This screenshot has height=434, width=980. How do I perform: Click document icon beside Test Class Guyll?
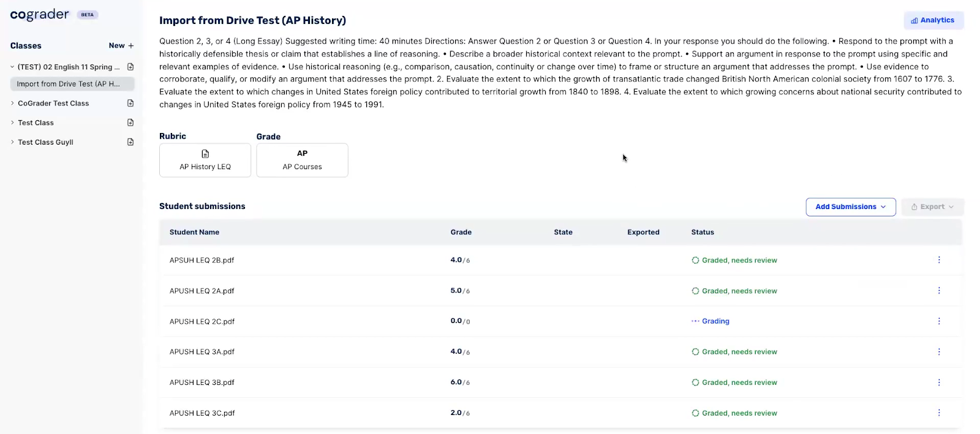coord(130,142)
